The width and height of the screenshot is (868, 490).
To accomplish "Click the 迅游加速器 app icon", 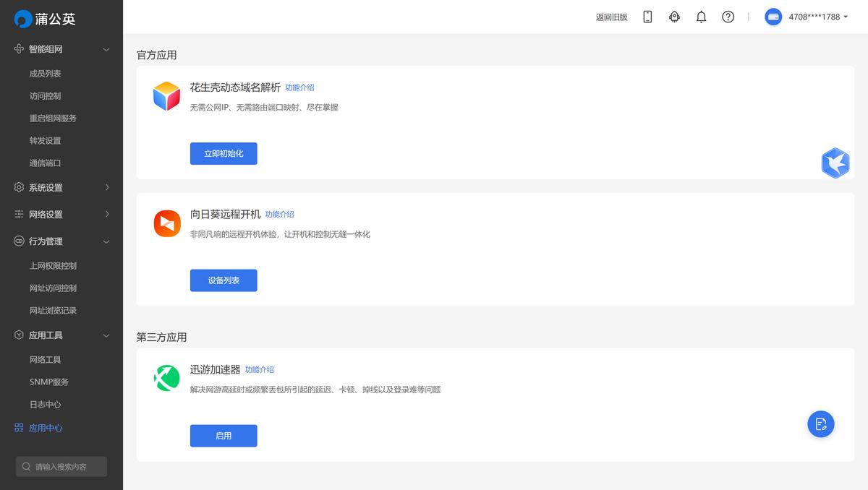I will (x=166, y=378).
